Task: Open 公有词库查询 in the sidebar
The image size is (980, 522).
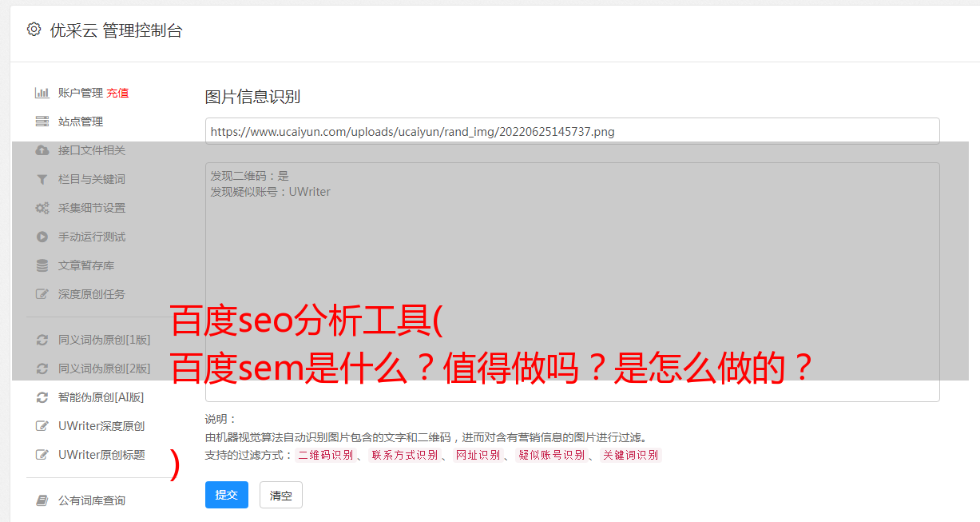Action: point(92,500)
